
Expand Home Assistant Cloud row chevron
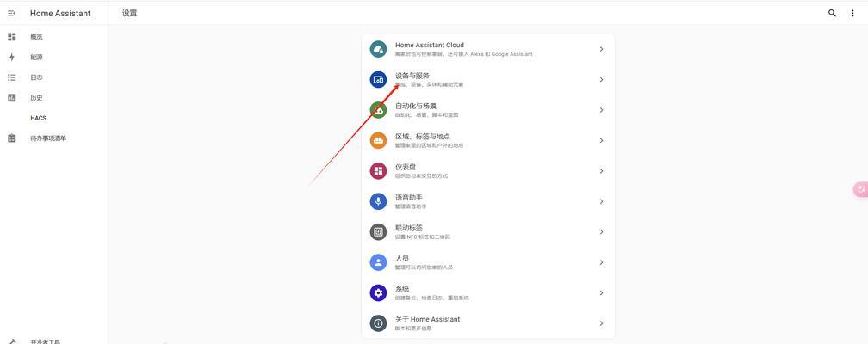601,49
